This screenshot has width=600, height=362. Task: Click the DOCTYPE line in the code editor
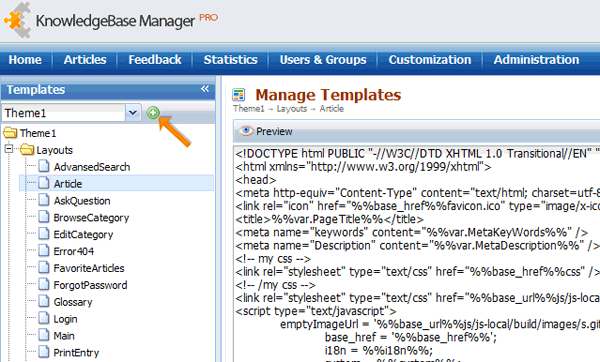417,153
